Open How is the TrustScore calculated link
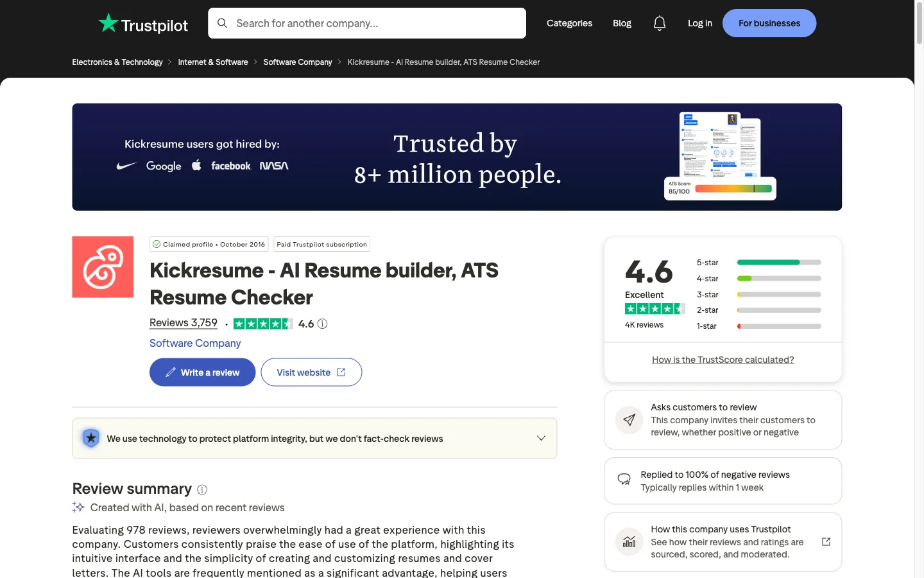Viewport: 924px width, 578px height. point(723,360)
